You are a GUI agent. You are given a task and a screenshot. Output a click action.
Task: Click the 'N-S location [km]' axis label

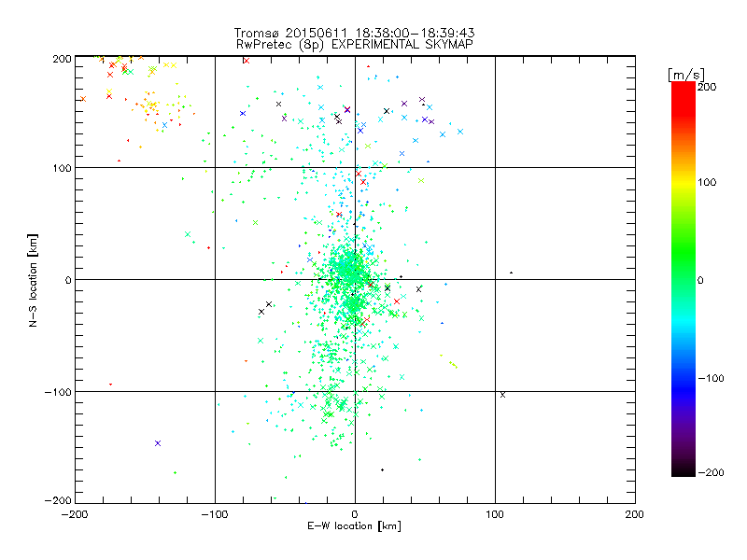coord(33,281)
